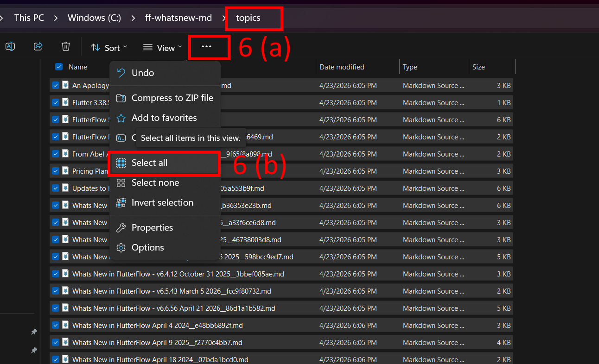Go to This PC in the breadcrumb
599x364 pixels.
(29, 18)
